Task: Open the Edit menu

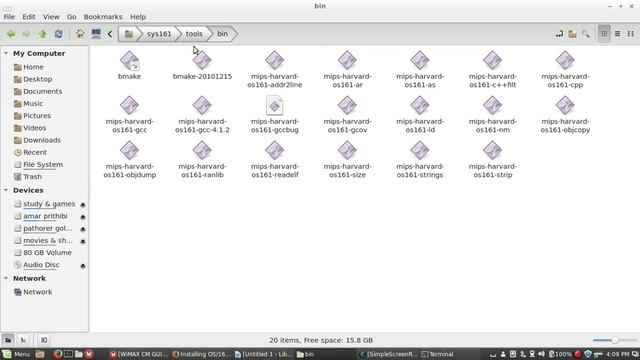Action: coord(29,17)
